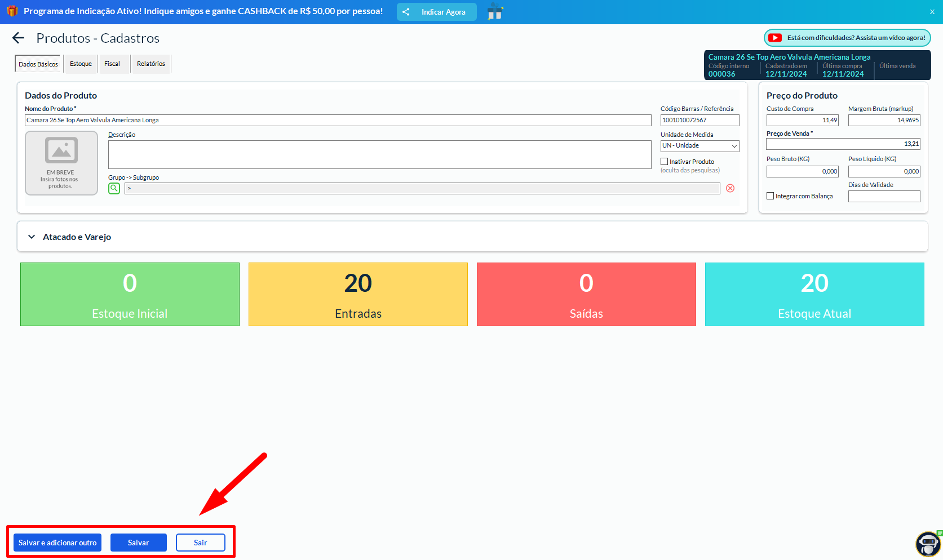
Task: Click the back arrow beside Produtos - Cadastros
Action: pyautogui.click(x=19, y=38)
